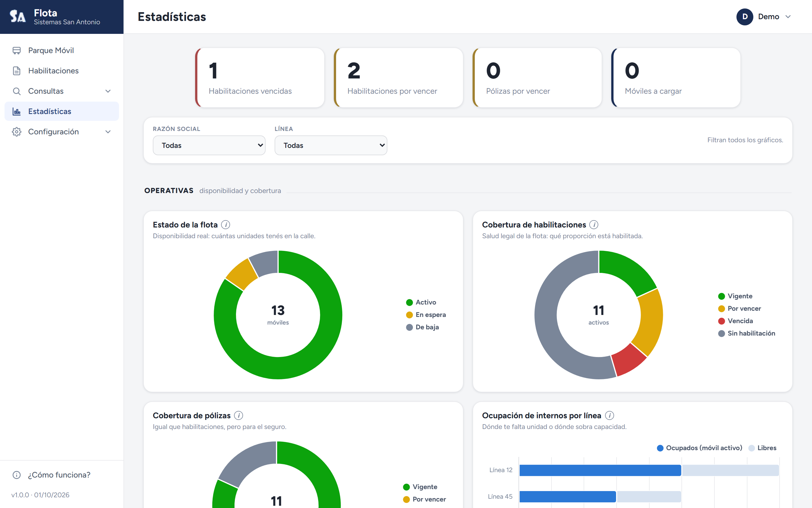Click the Vigente green swatch in habilitaciones legend
The width and height of the screenshot is (812, 508).
tap(721, 296)
